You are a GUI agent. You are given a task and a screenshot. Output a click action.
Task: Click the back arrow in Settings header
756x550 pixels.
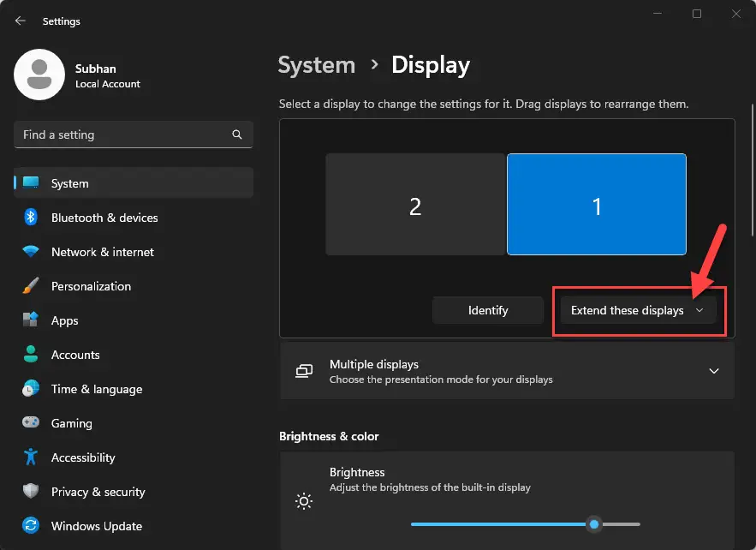point(21,21)
